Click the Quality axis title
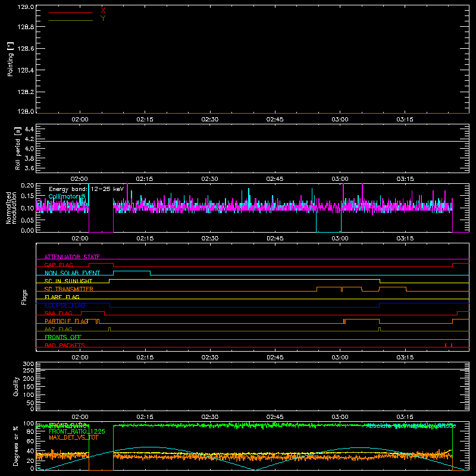Screen dimensions: 476x476 [x=16, y=386]
